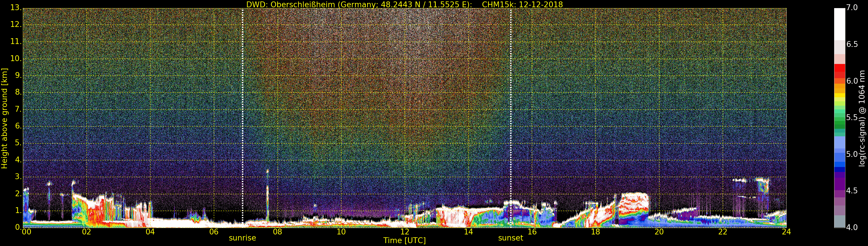Click the height axis tick '3.'

(18, 177)
